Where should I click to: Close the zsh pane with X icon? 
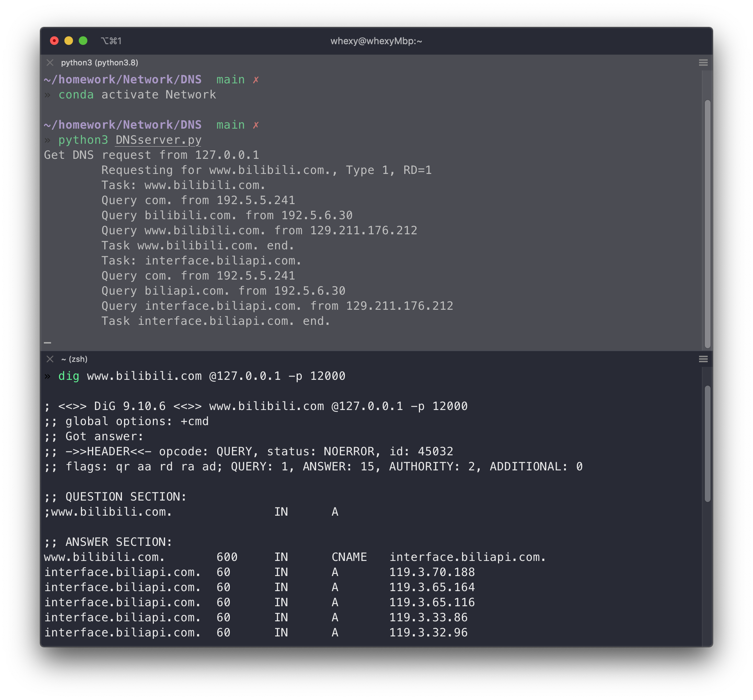tap(50, 359)
